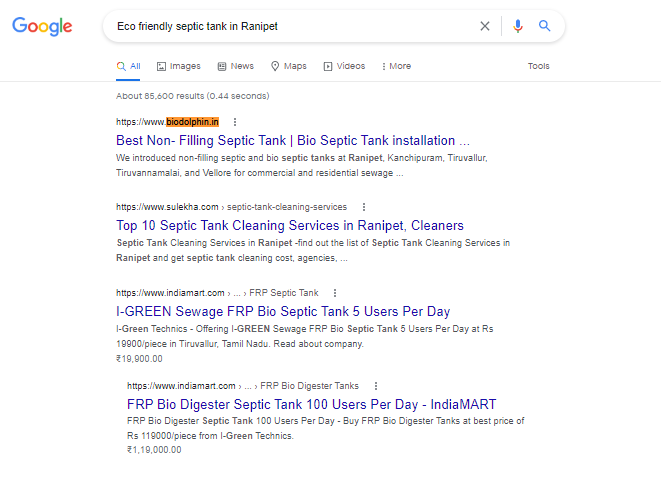Open Best Non-Filling Septic Tank result

[292, 140]
